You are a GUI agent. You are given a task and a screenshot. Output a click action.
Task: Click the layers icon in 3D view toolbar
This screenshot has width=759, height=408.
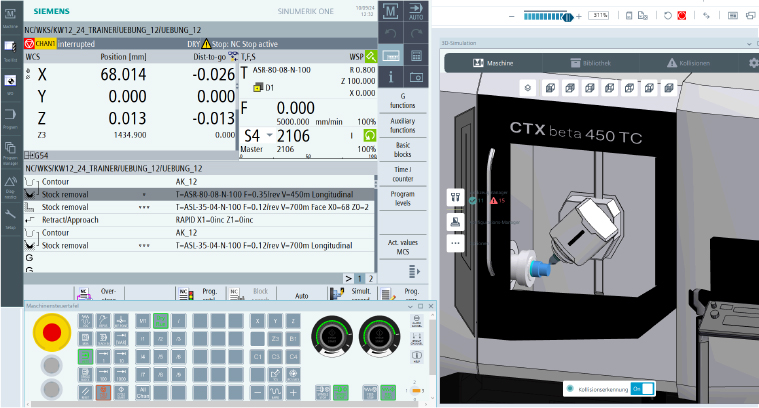pyautogui.click(x=528, y=89)
